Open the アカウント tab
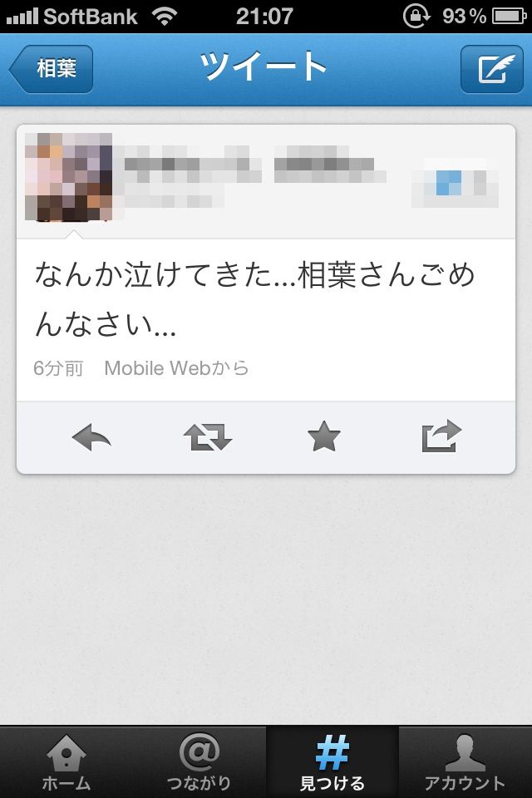Image resolution: width=532 pixels, height=798 pixels. (465, 762)
